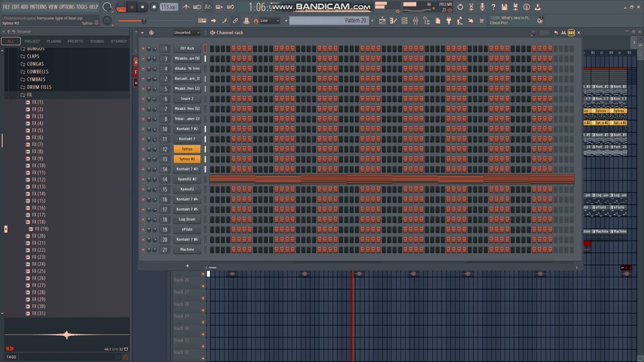Mute the Machine channel
The height and width of the screenshot is (362, 644).
click(143, 250)
